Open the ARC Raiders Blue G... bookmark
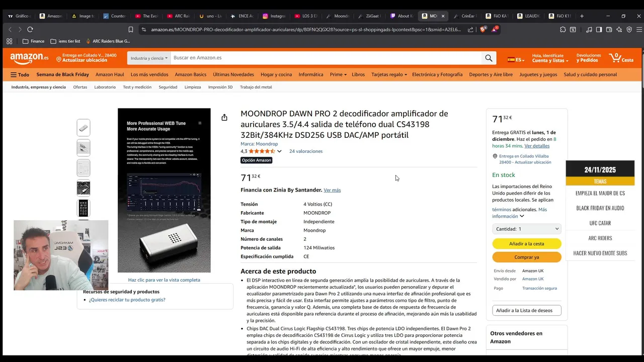 click(108, 41)
